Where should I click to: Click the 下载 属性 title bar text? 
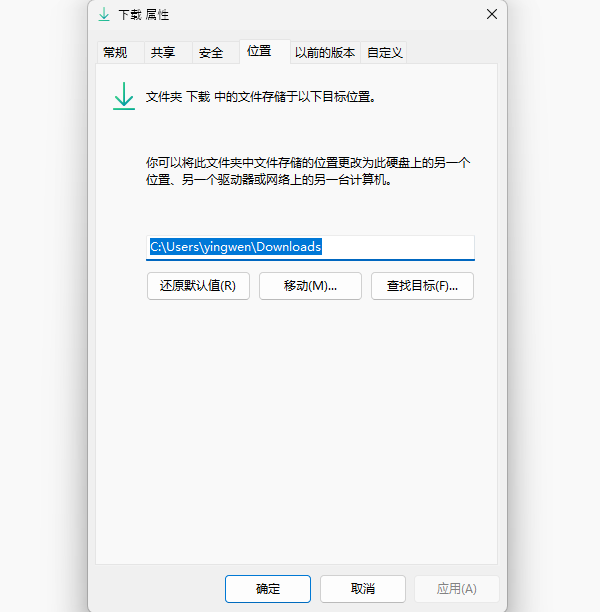pos(144,15)
